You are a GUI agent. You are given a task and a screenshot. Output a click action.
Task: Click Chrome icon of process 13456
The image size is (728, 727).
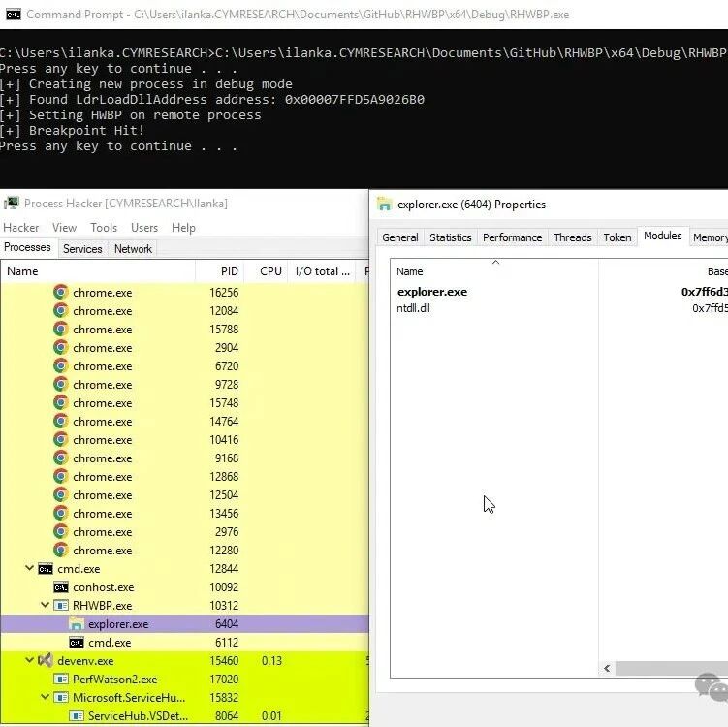[60, 513]
